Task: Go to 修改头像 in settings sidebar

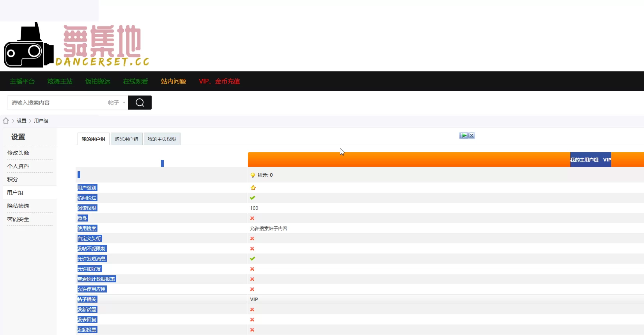Action: [x=18, y=153]
